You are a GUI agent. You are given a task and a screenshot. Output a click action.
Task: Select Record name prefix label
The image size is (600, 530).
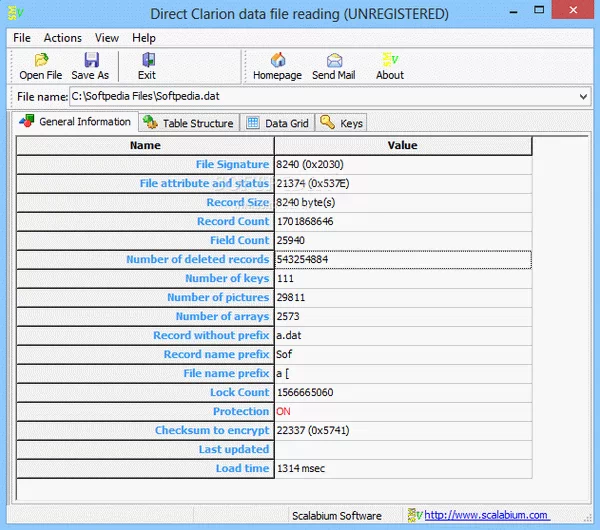click(216, 354)
